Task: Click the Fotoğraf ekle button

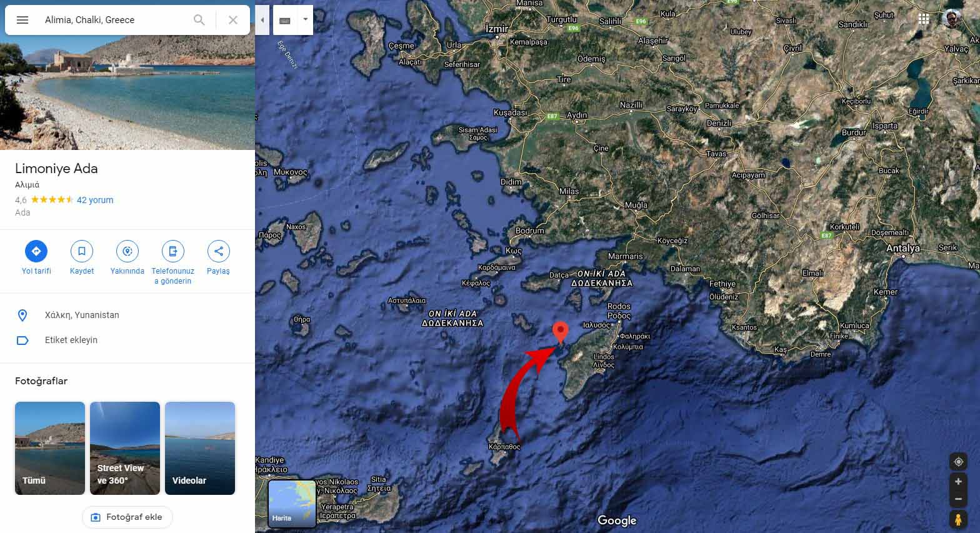Action: coord(127,517)
